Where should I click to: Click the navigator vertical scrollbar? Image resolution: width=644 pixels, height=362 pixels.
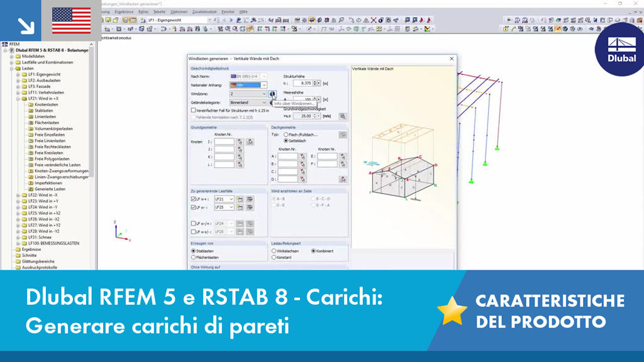[x=91, y=111]
